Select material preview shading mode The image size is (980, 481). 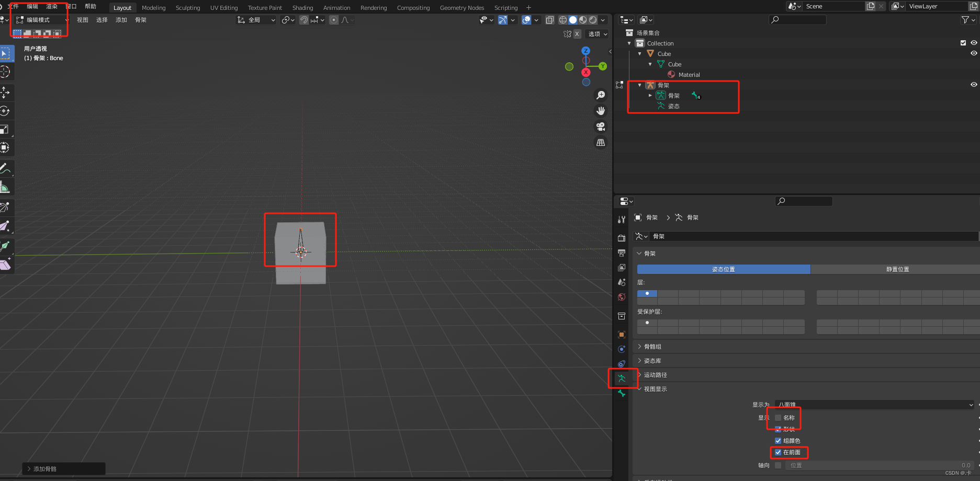583,20
